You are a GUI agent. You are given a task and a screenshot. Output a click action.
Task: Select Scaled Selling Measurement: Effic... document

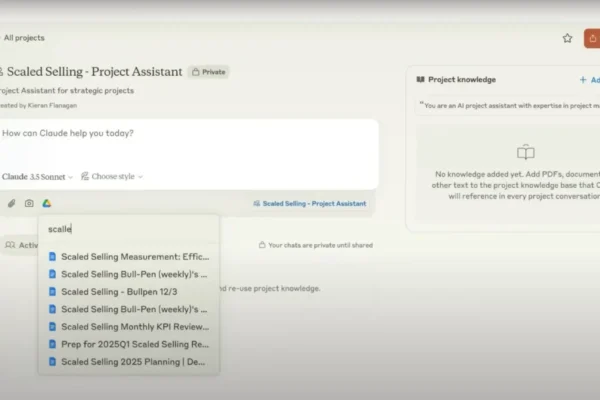click(129, 256)
